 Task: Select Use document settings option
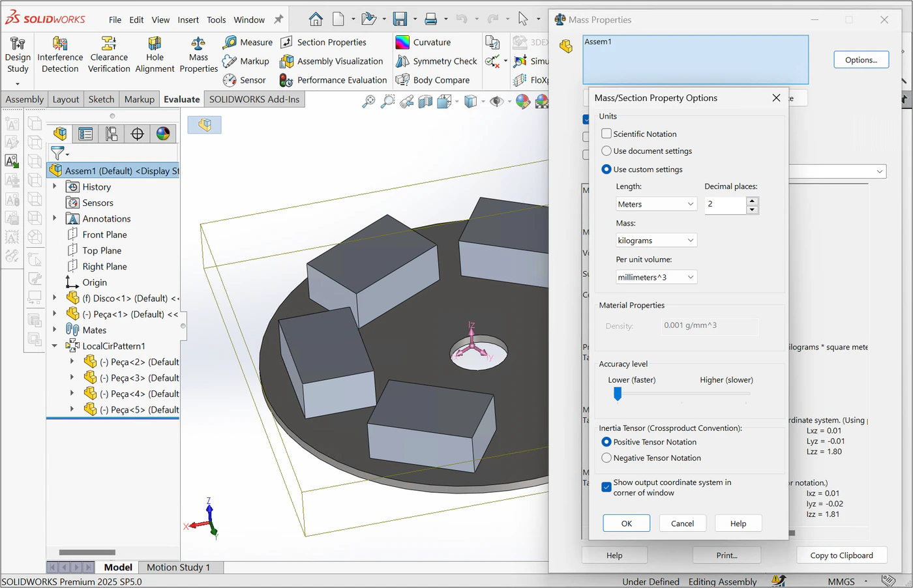click(606, 151)
